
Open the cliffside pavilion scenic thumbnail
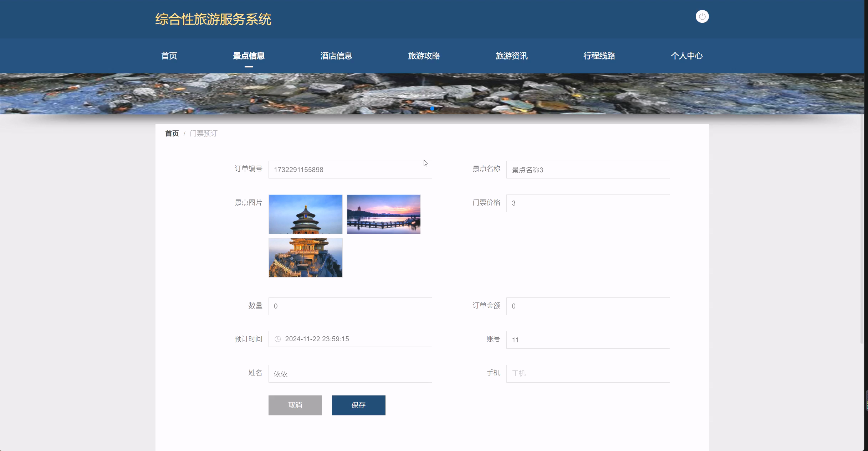(x=305, y=258)
